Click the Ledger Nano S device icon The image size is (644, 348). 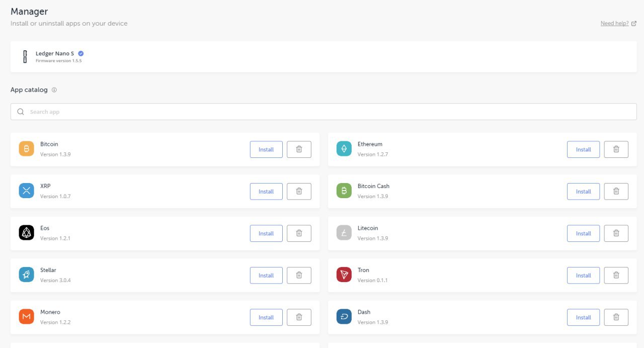25,57
